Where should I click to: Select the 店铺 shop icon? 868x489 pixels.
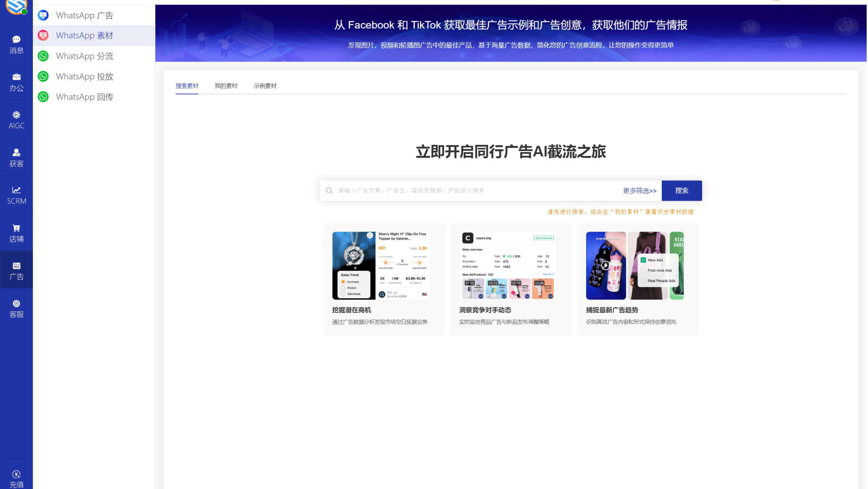(16, 233)
